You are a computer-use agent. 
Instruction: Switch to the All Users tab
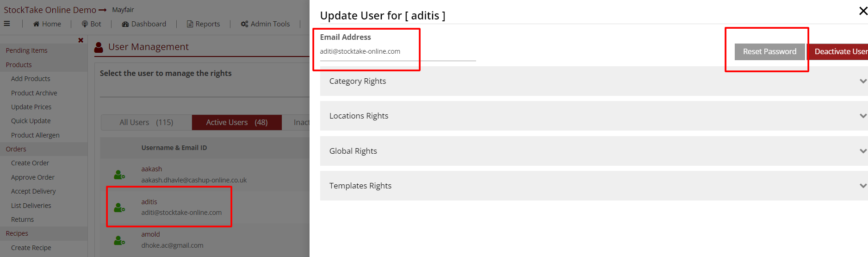(146, 122)
